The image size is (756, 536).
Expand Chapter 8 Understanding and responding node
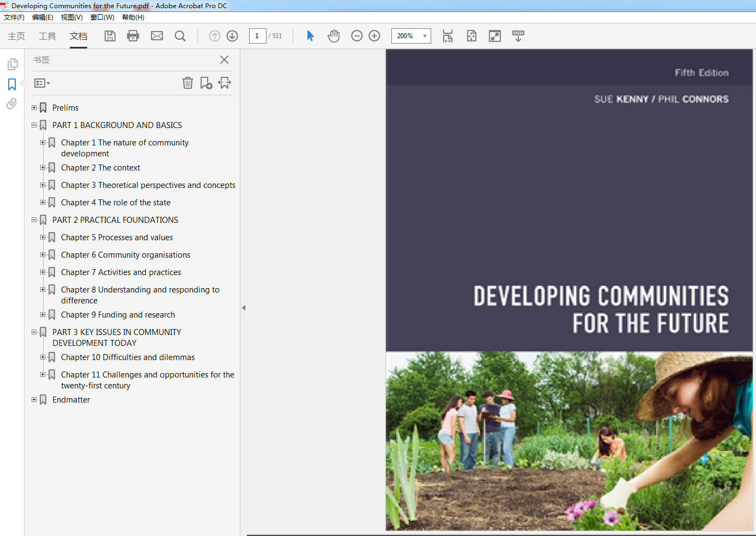tap(43, 290)
